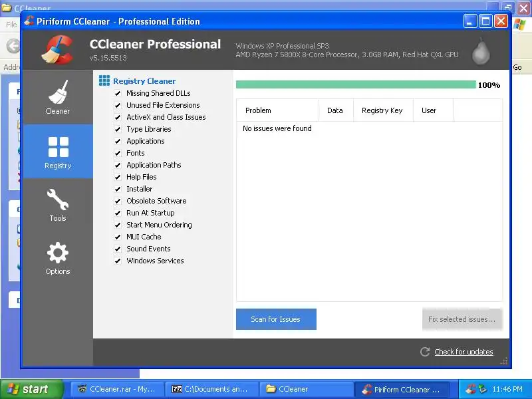Toggle Sound Events checkbox
Image resolution: width=532 pixels, height=399 pixels.
click(118, 249)
